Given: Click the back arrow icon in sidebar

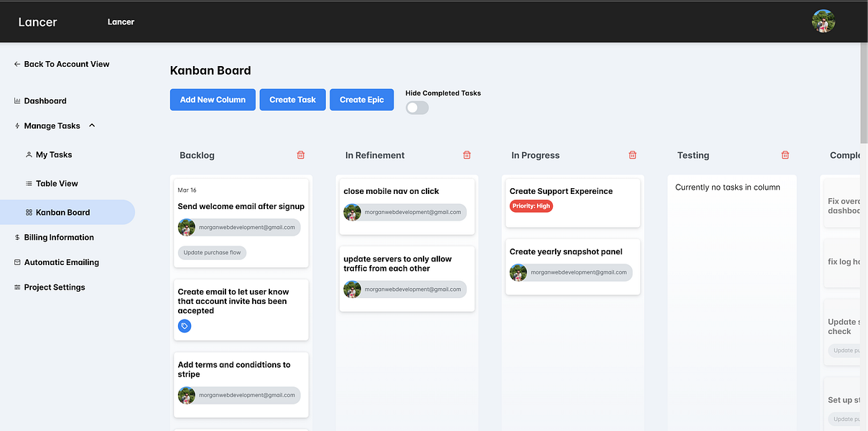Looking at the screenshot, I should (17, 64).
